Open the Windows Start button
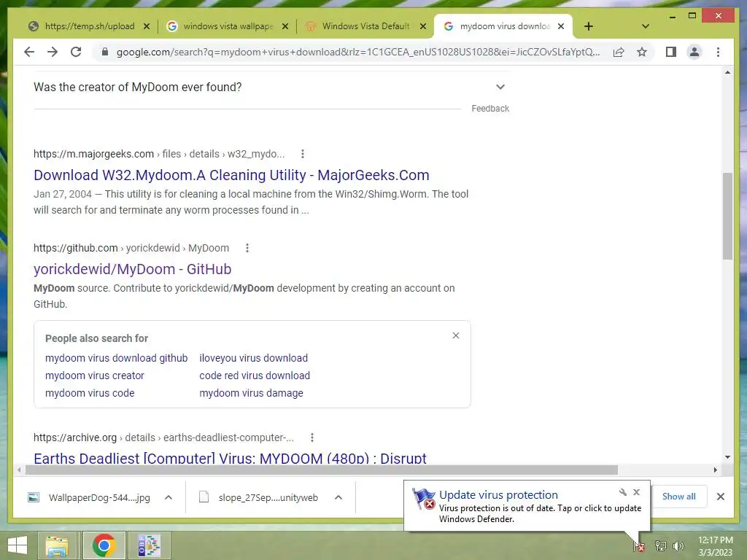747x560 pixels. [x=18, y=545]
